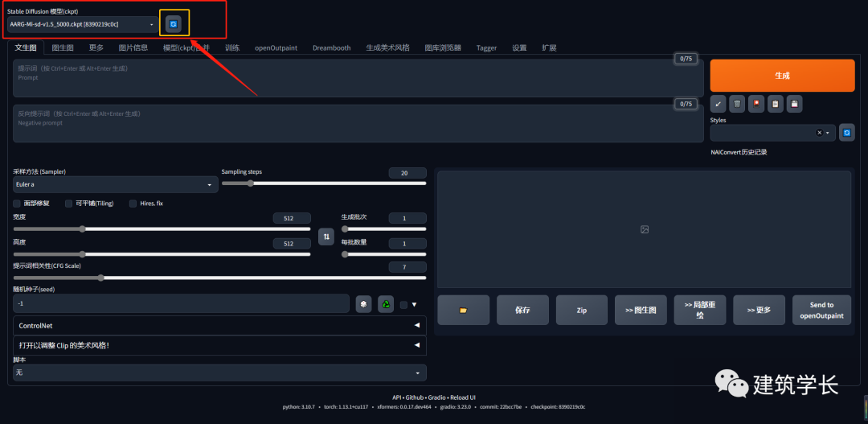Expand extra seed options triangle

[x=414, y=304]
